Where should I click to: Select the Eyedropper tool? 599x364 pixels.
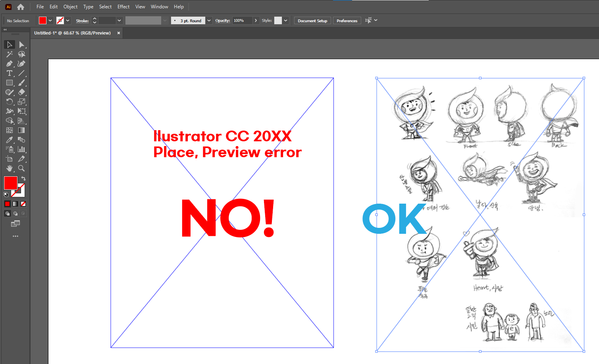point(10,140)
